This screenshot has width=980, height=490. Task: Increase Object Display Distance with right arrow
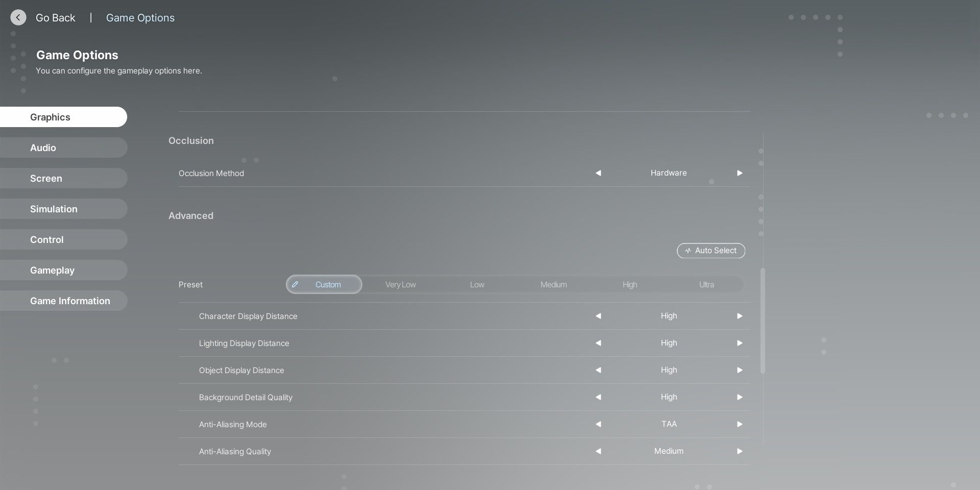click(740, 370)
